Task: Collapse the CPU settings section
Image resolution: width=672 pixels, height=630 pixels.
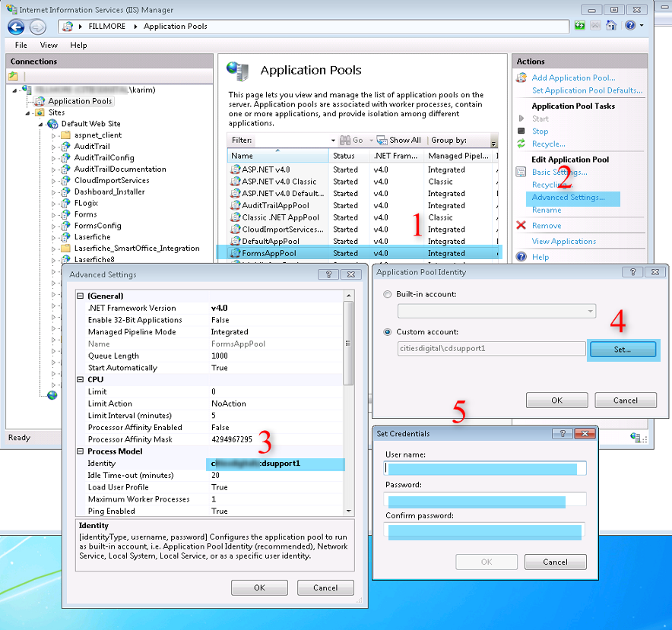Action: [80, 379]
